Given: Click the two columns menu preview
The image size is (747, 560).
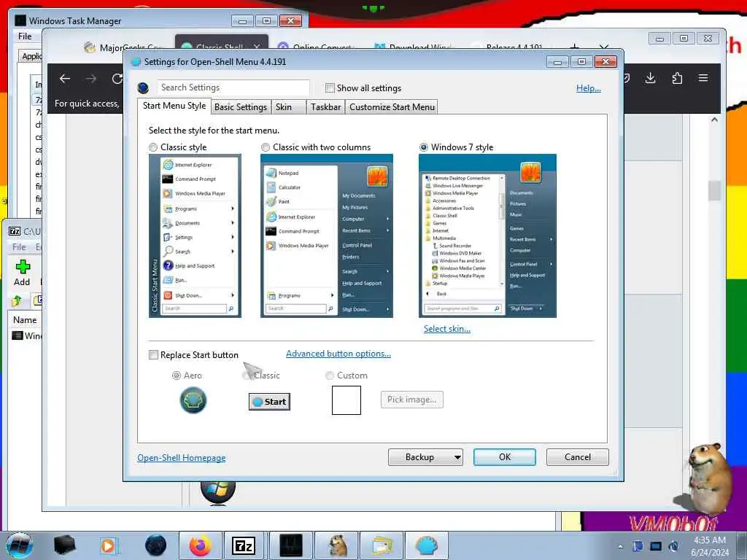Looking at the screenshot, I should [327, 236].
